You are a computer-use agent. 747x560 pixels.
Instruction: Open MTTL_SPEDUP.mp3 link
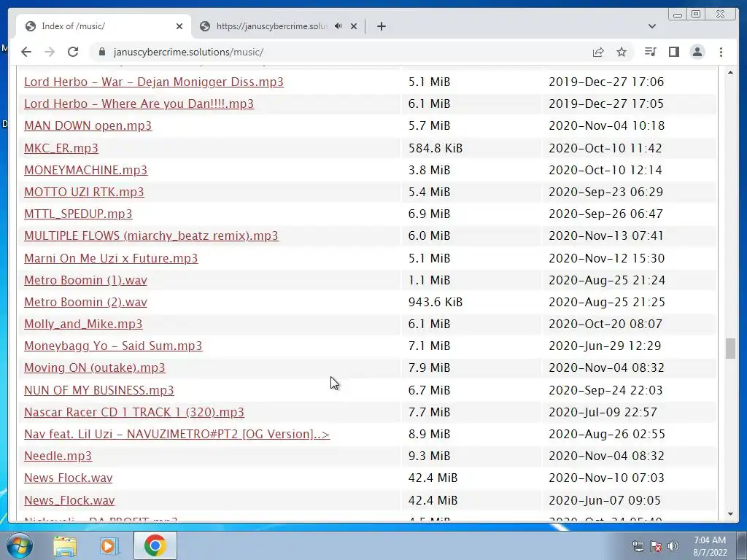tap(78, 214)
